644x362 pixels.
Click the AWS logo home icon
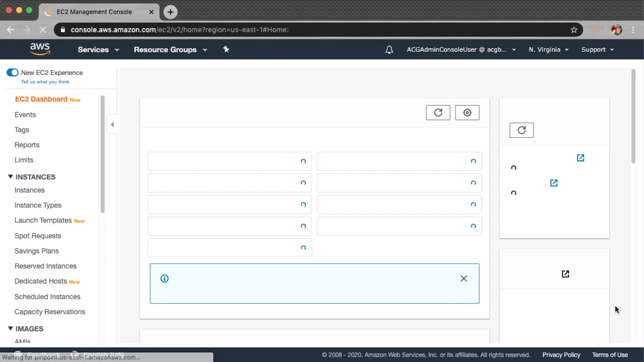40,49
